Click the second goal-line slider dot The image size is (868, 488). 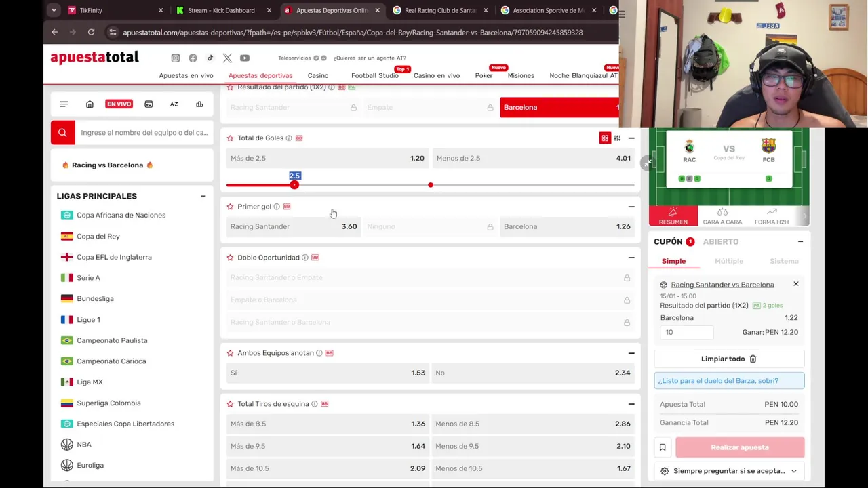point(431,185)
